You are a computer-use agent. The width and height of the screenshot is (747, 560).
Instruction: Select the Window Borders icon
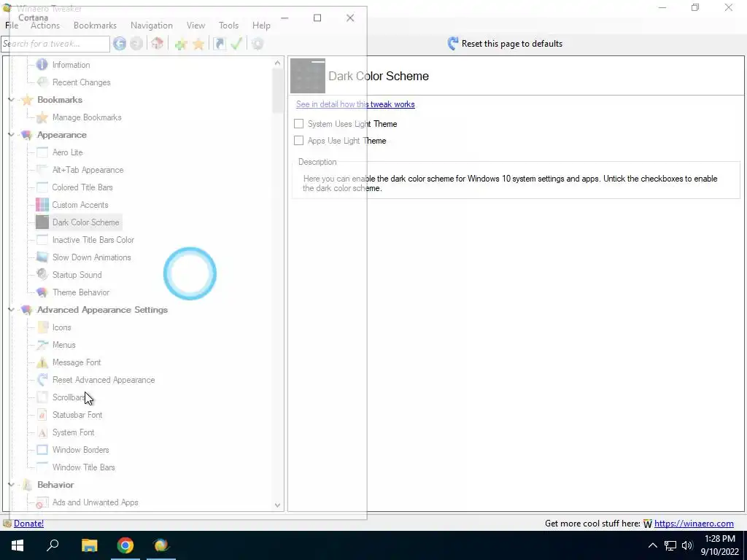tap(42, 449)
